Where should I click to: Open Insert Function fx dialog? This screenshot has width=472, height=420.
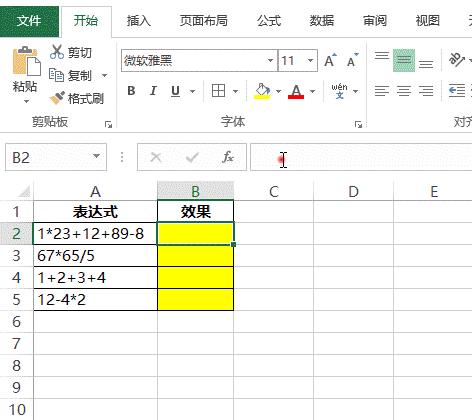click(228, 157)
